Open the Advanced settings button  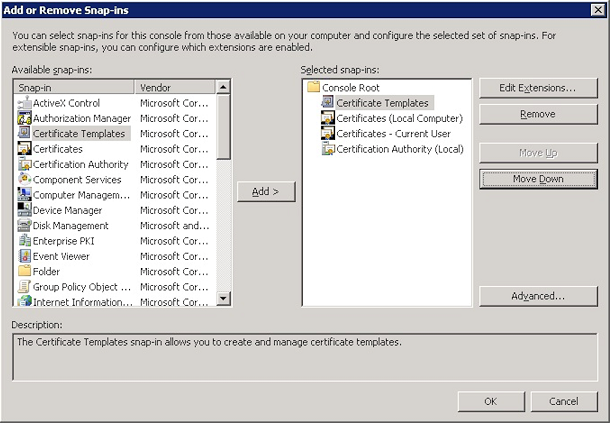[538, 296]
